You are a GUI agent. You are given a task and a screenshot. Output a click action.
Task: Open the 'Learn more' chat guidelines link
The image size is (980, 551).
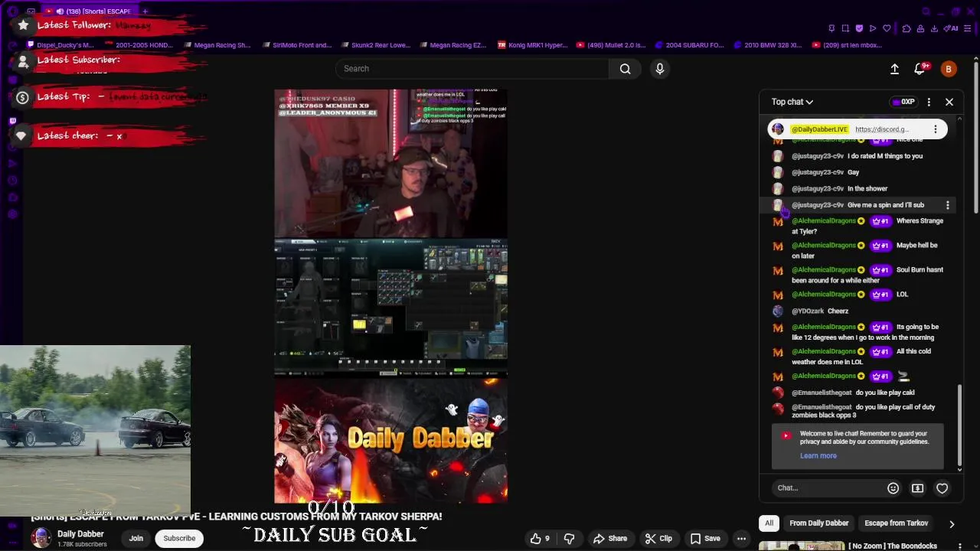[x=818, y=456]
